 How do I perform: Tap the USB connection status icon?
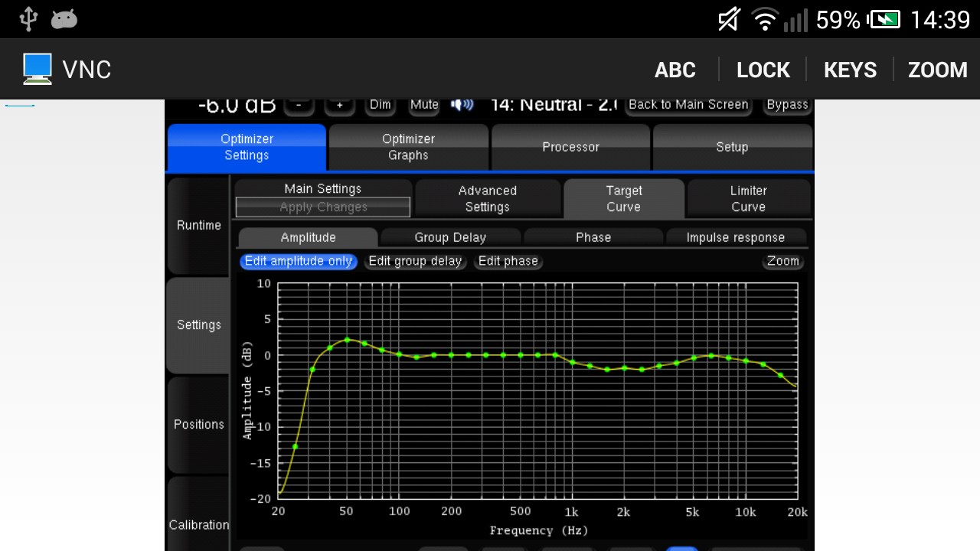(x=28, y=19)
